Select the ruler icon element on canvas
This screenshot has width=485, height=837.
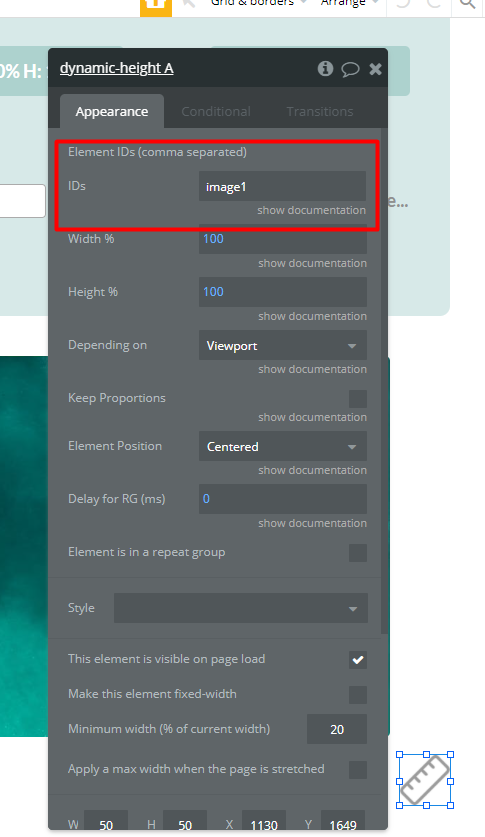click(x=425, y=780)
